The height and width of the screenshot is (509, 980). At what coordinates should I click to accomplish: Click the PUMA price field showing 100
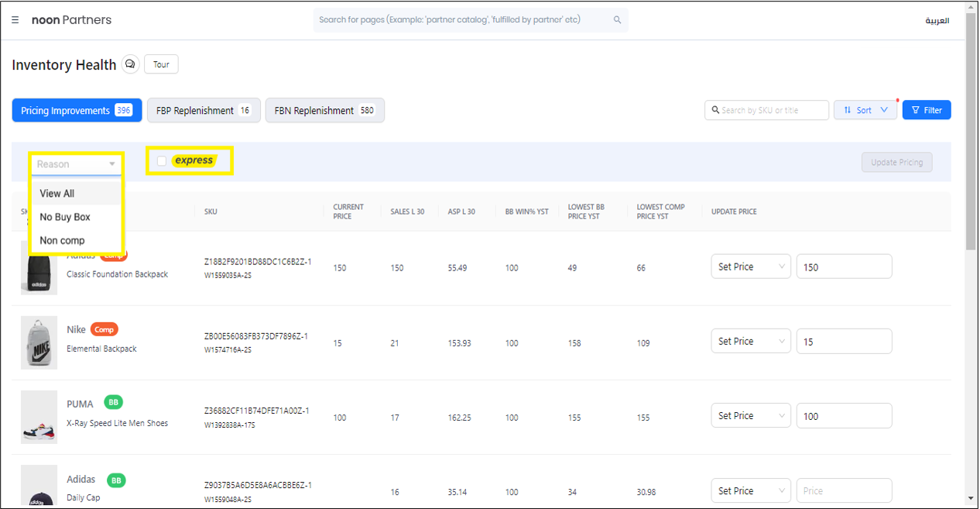(x=844, y=416)
